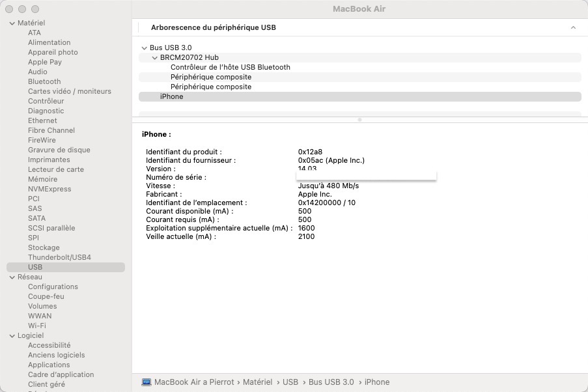This screenshot has width=588, height=392.
Task: Collapse the BRCM20702 Hub node
Action: (x=154, y=58)
